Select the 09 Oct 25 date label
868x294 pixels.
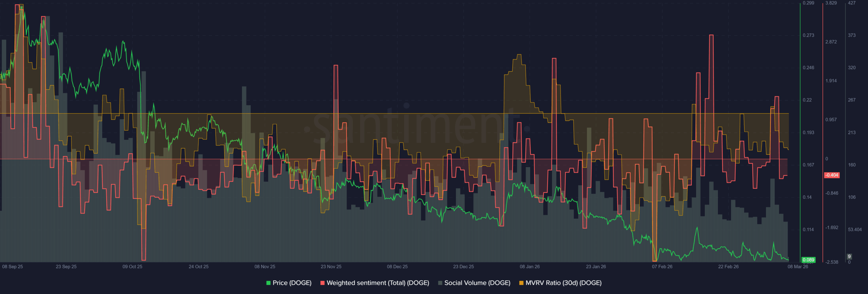point(133,267)
